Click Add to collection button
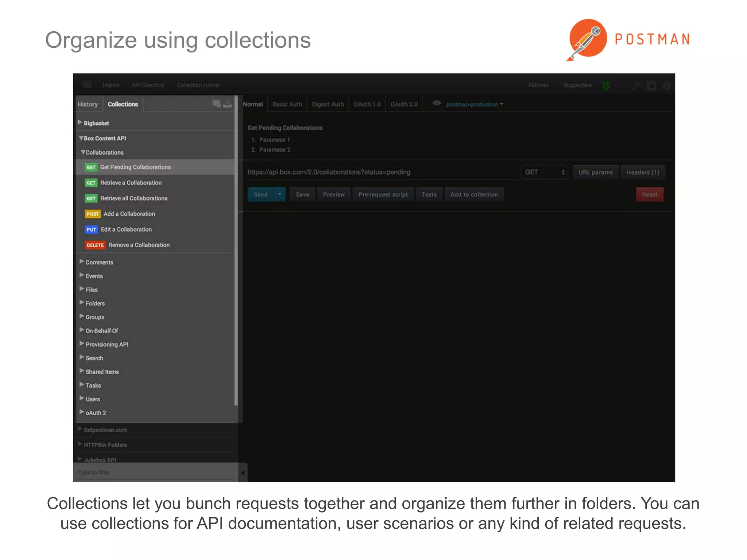This screenshot has width=747, height=560. 474,194
